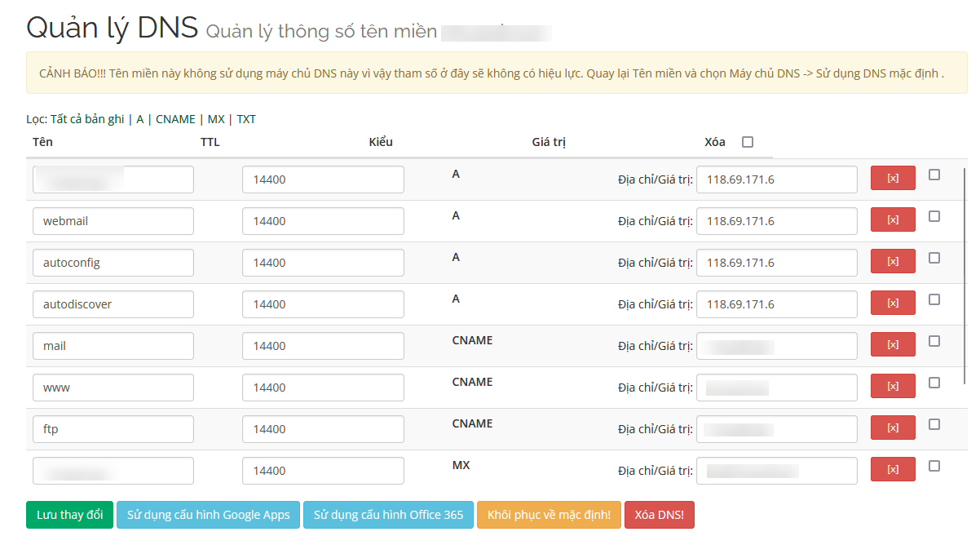The width and height of the screenshot is (980, 545).
Task: Click the TTL field of www record
Action: click(323, 388)
